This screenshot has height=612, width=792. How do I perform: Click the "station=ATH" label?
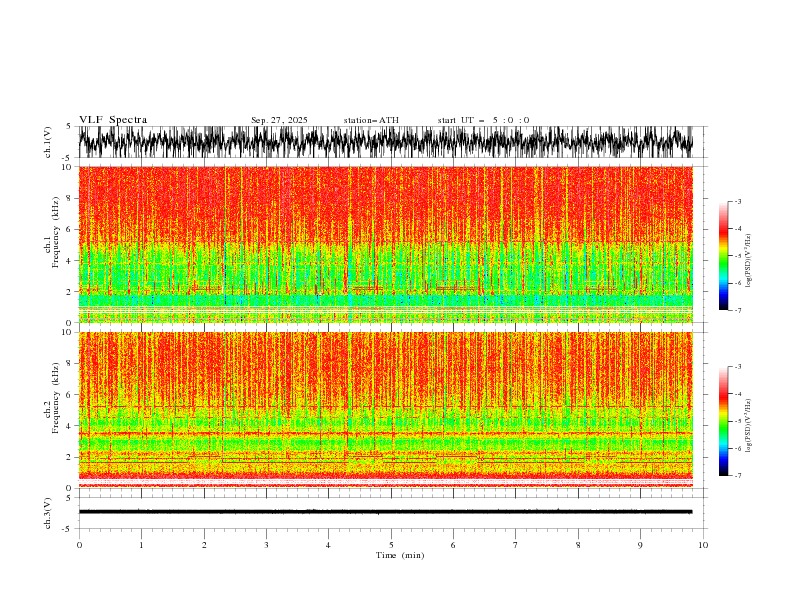371,120
